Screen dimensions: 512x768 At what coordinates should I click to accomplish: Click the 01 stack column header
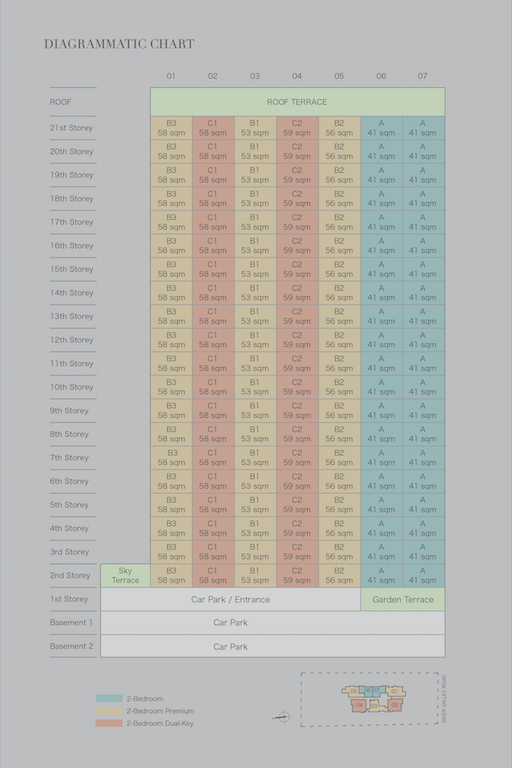(171, 76)
